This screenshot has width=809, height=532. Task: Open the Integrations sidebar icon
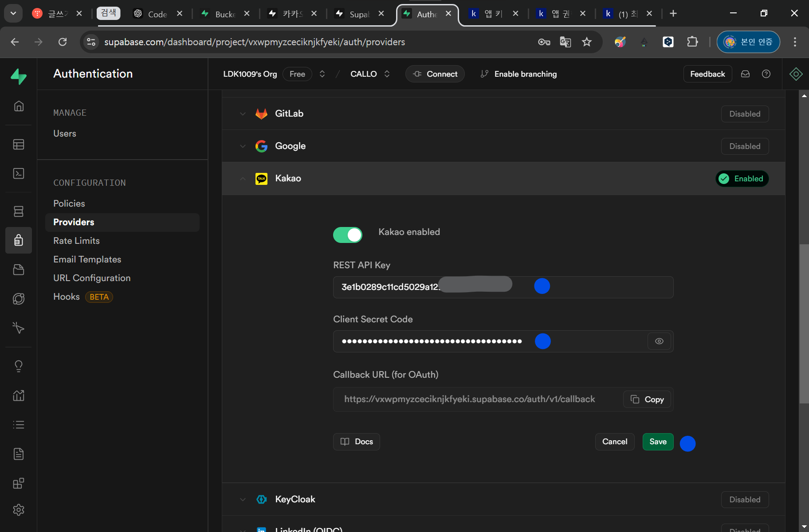19,483
